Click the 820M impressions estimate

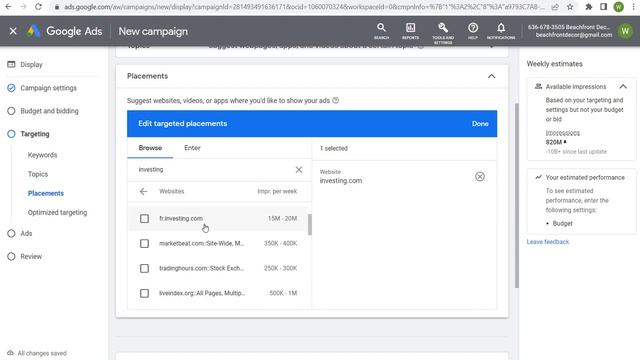554,142
